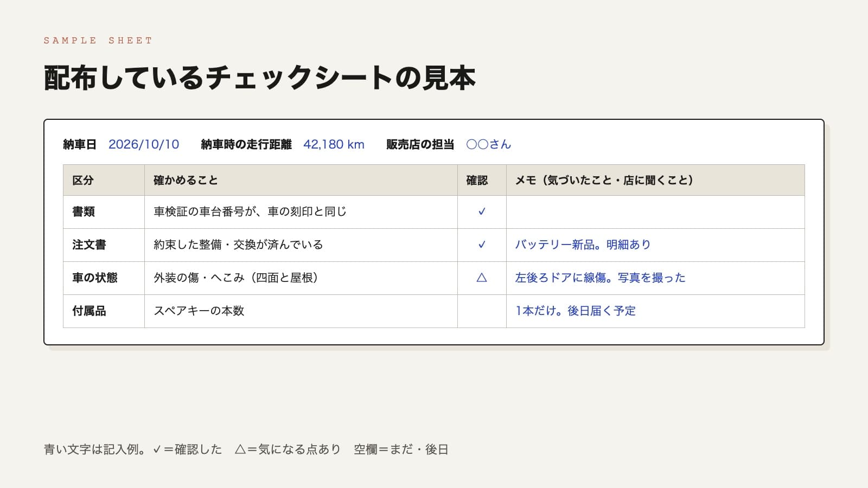The width and height of the screenshot is (868, 488).
Task: Click the 納車時の走行距離 label
Action: pos(246,144)
